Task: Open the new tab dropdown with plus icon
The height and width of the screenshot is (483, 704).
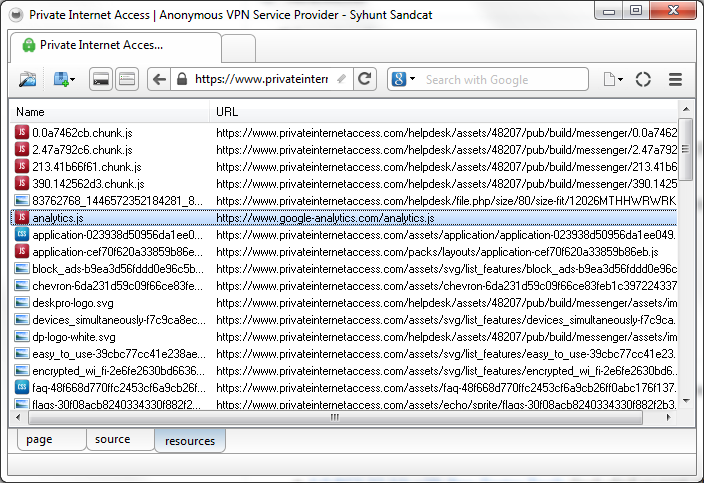Action: [64, 79]
